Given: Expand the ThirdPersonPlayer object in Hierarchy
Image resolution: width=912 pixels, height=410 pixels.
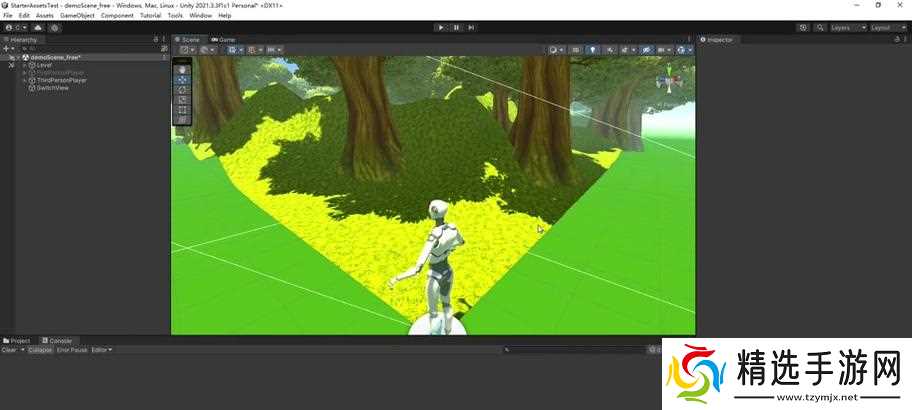Looking at the screenshot, I should (24, 80).
